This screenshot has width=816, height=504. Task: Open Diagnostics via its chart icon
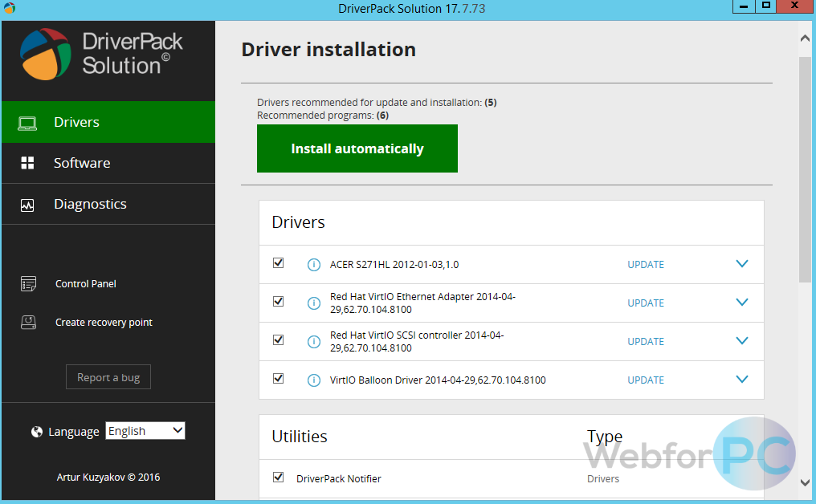tap(28, 204)
